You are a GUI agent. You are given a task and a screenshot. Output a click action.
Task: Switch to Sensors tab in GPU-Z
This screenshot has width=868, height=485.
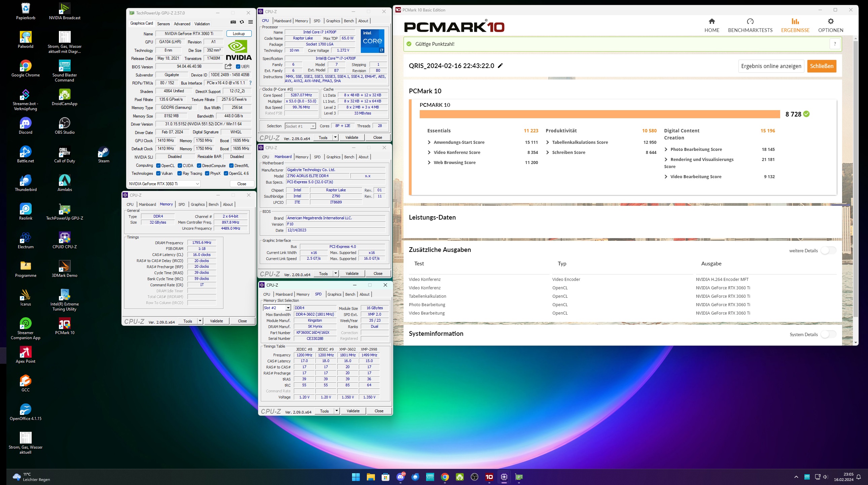coord(164,24)
